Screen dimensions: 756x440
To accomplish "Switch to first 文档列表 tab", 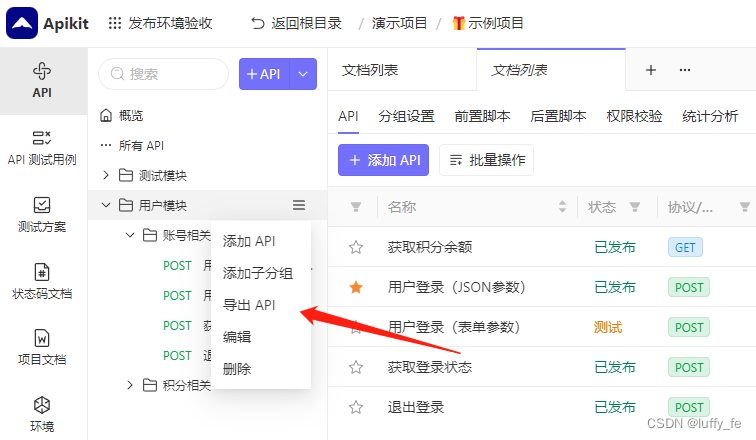I will 402,70.
